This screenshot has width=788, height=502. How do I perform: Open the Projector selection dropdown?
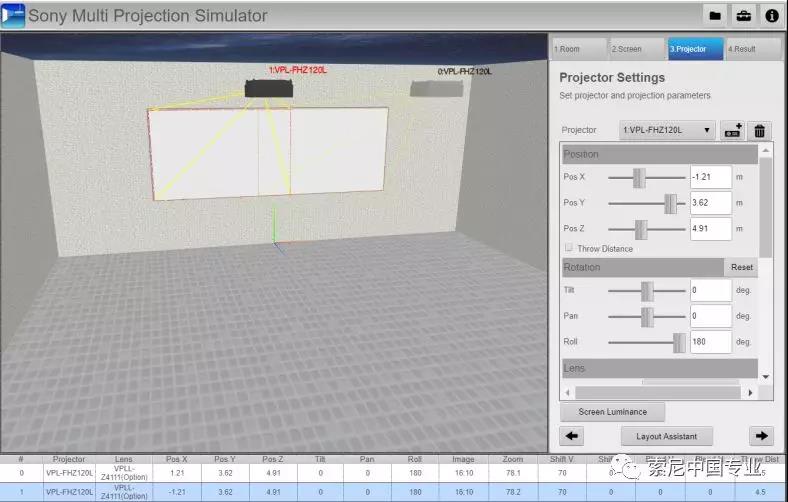tap(667, 130)
